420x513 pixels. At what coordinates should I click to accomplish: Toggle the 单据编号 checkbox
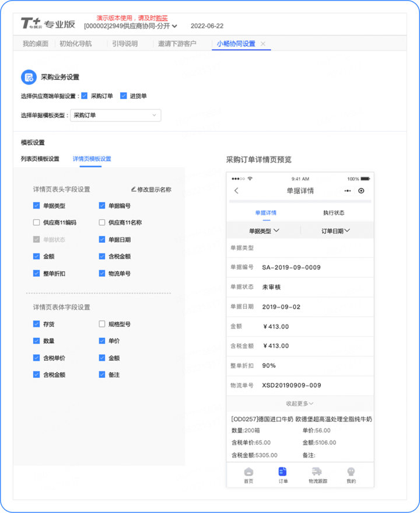point(101,205)
